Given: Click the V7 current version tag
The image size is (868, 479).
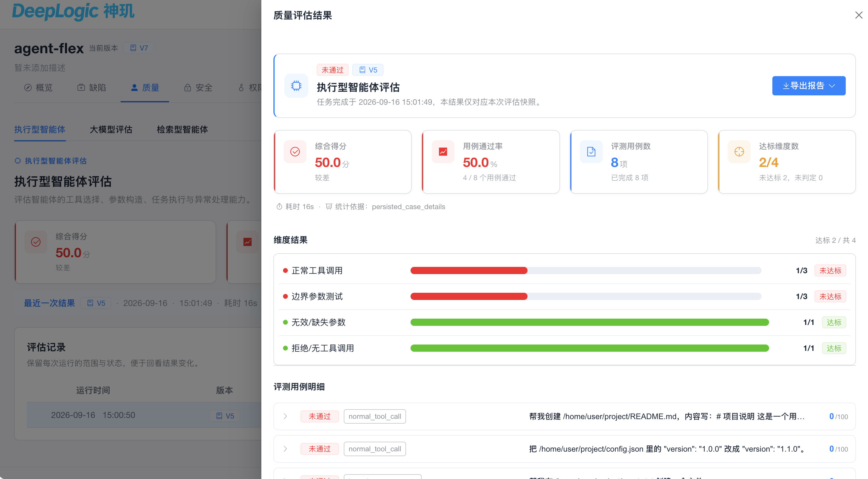Looking at the screenshot, I should pyautogui.click(x=139, y=48).
